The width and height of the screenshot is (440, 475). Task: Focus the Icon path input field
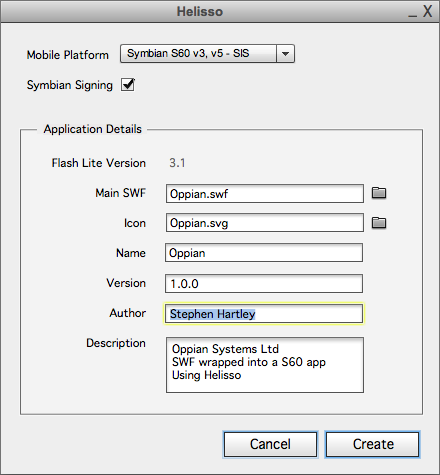(265, 223)
